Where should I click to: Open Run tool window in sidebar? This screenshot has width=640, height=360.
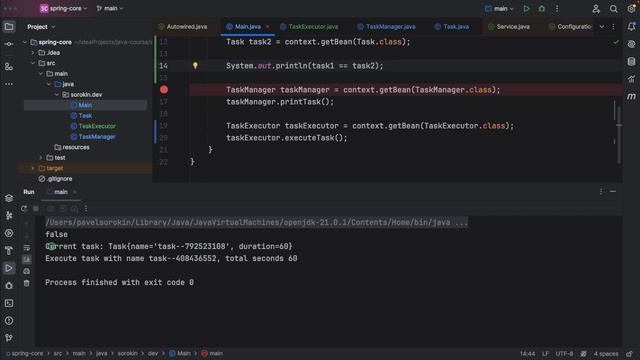click(9, 268)
